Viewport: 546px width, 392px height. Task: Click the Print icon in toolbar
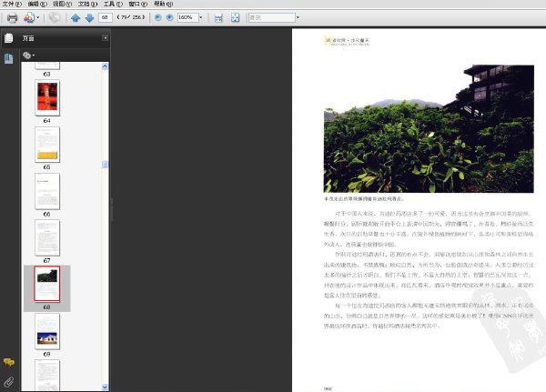pos(12,17)
